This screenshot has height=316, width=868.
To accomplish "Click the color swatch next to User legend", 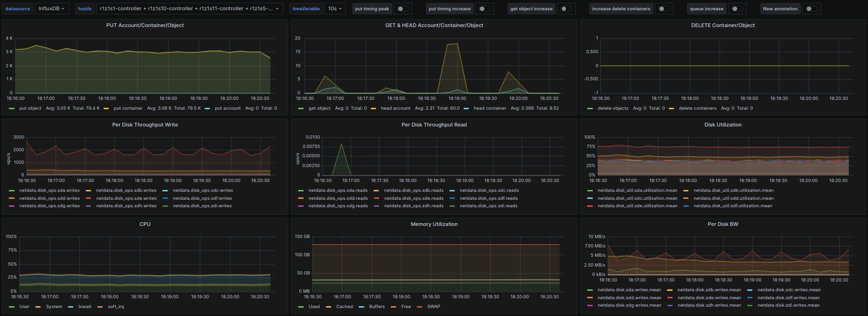I will [x=12, y=307].
